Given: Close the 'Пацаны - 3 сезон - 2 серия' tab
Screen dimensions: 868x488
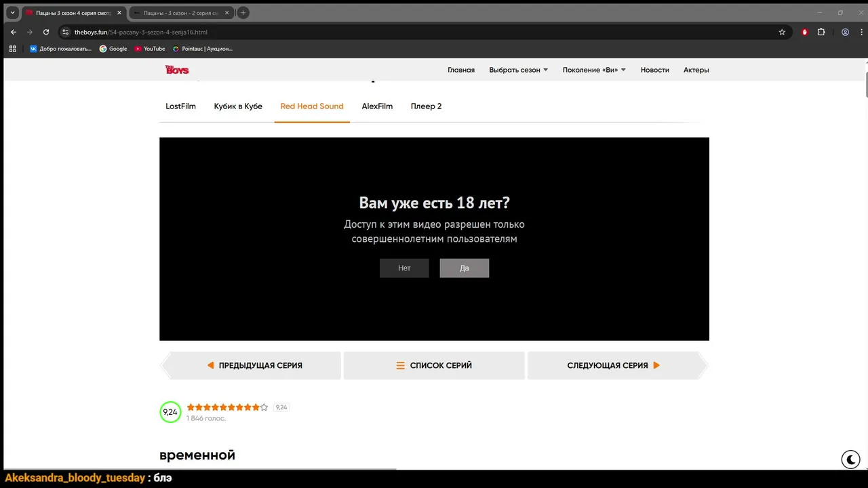Looking at the screenshot, I should point(226,13).
